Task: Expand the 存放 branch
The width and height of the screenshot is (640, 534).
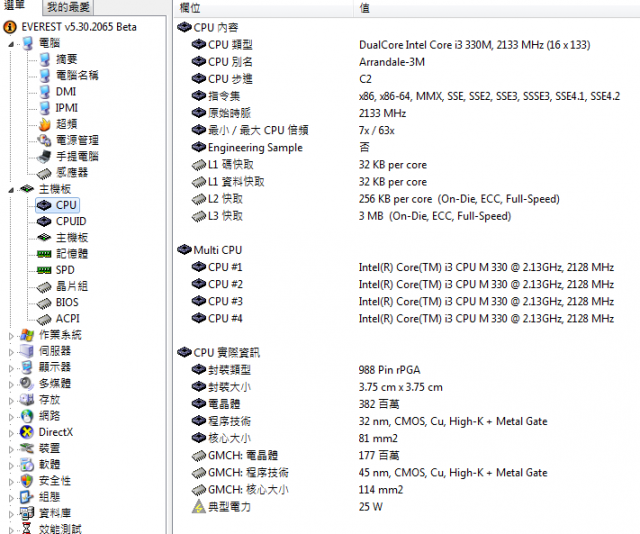Action: 11,400
